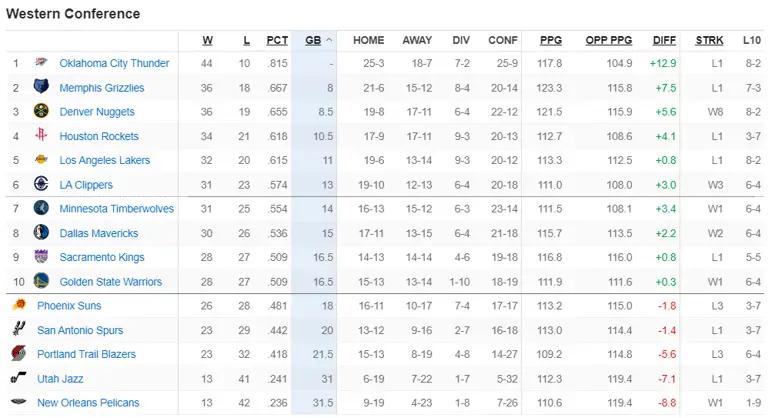Click the Golden State Warriors logo icon
Viewport: 768px width, 418px height.
[41, 281]
